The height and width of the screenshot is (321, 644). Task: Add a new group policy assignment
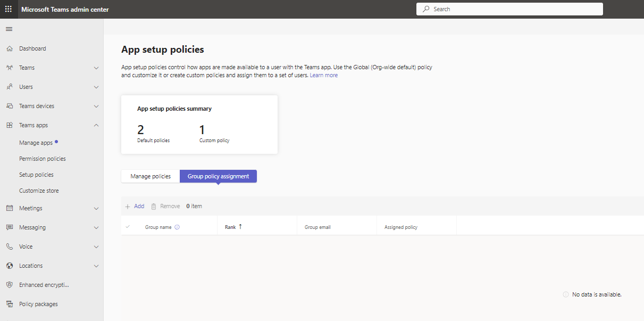click(x=135, y=206)
